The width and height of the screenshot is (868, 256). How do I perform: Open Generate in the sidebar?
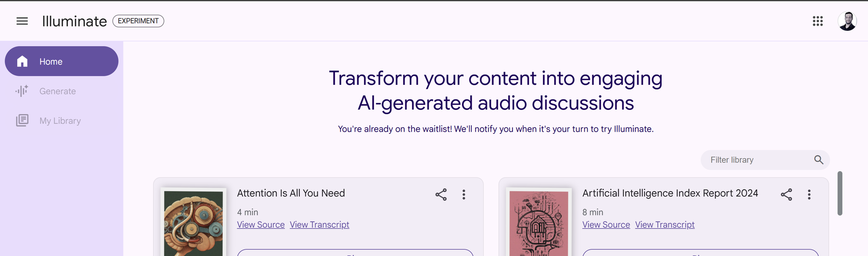(x=62, y=91)
